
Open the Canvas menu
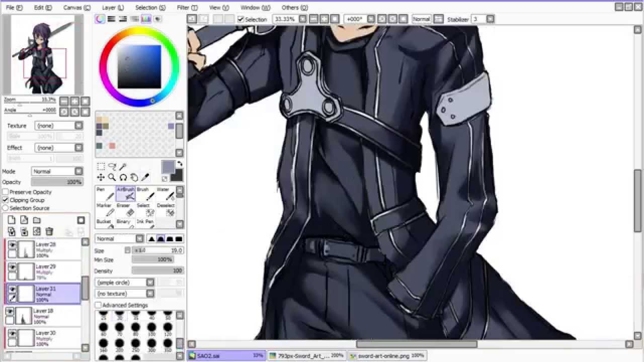[76, 8]
